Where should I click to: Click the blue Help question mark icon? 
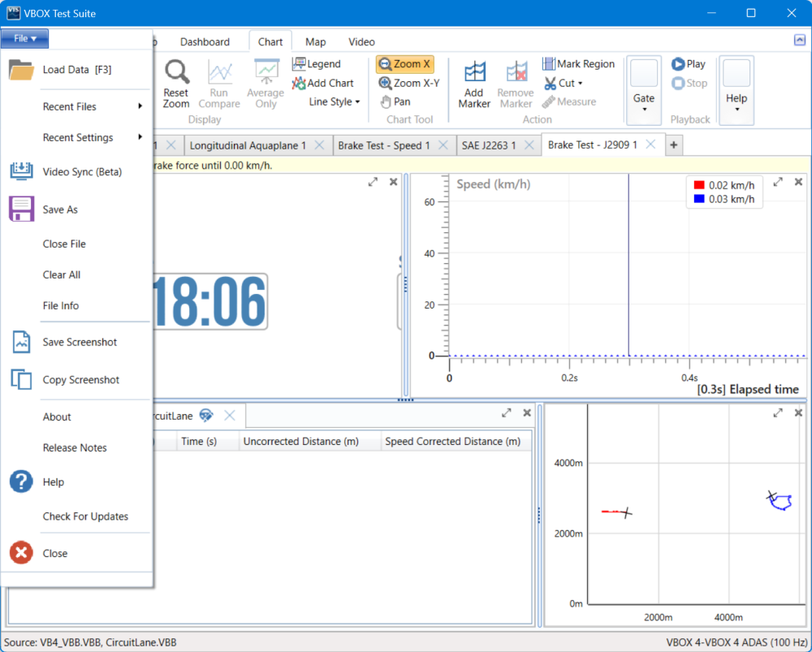(x=21, y=481)
